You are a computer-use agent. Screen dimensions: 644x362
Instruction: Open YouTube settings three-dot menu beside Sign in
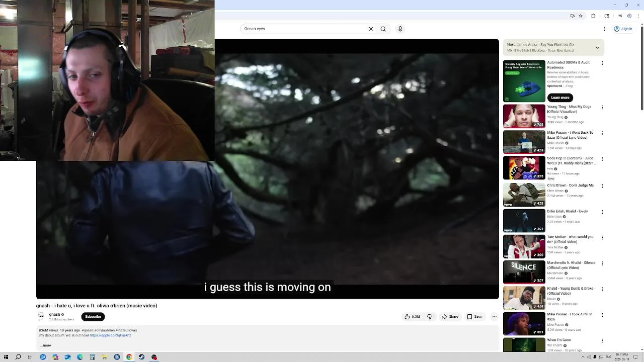click(x=604, y=29)
